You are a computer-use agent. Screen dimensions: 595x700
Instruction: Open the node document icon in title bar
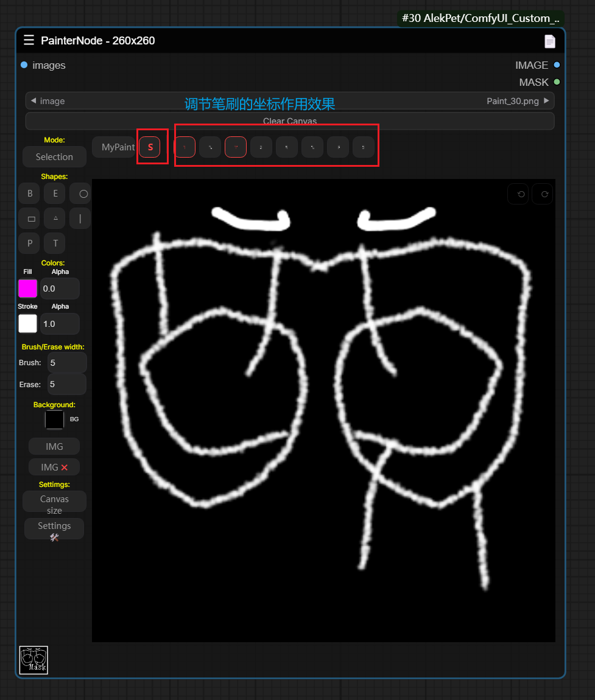coord(549,41)
